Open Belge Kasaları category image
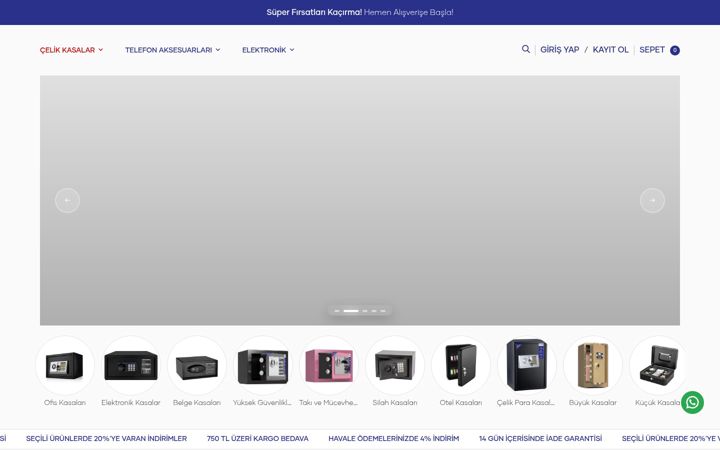 coord(197,366)
